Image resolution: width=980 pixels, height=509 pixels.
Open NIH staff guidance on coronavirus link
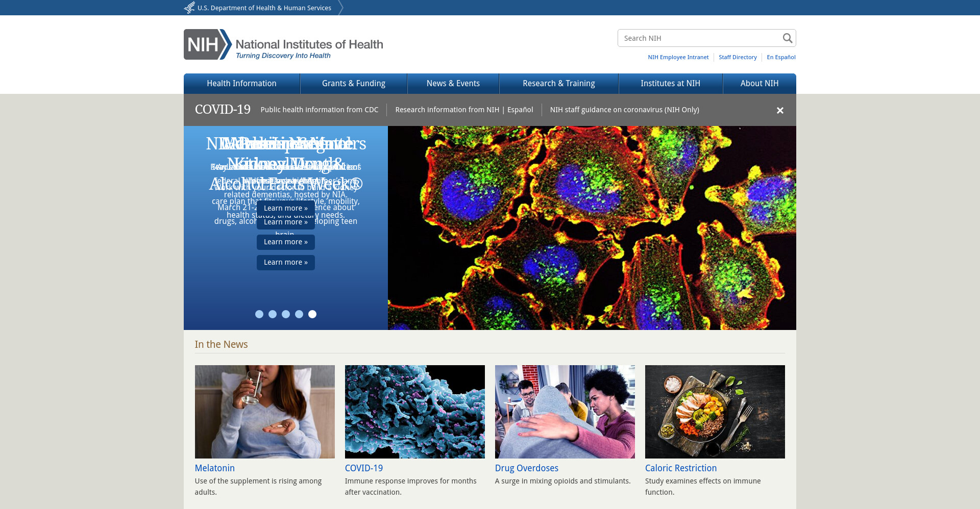click(625, 110)
